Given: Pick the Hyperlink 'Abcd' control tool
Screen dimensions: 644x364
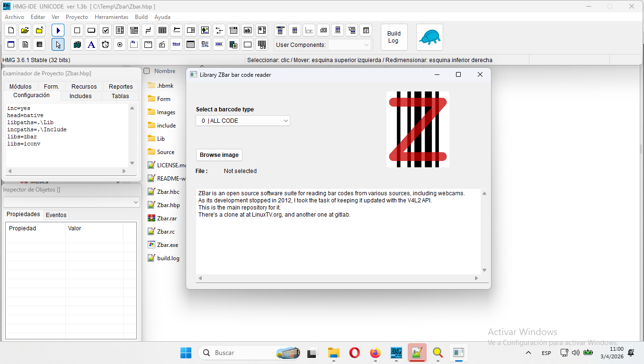Looking at the screenshot, I should tap(177, 45).
